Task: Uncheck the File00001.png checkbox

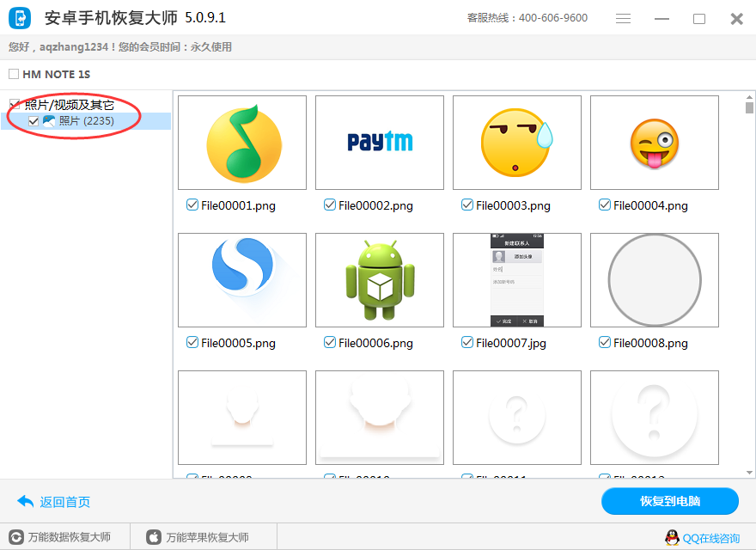Action: pyautogui.click(x=192, y=205)
